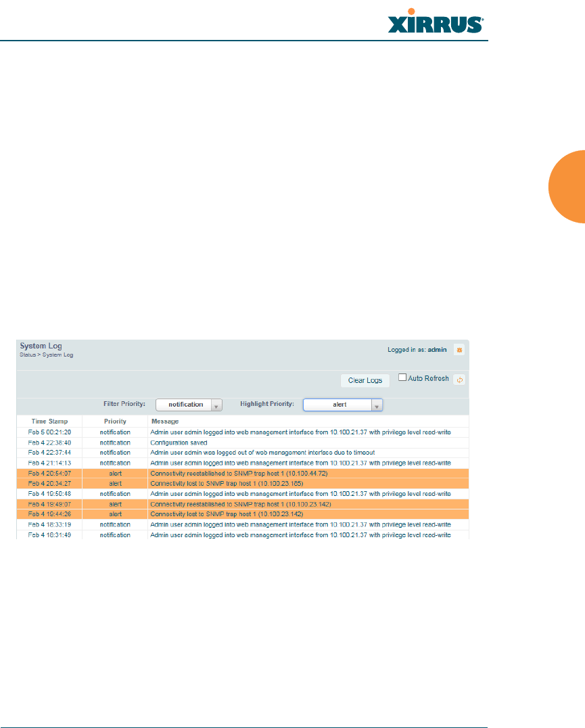
Task: Click the Xirrus logo
Action: 436,22
